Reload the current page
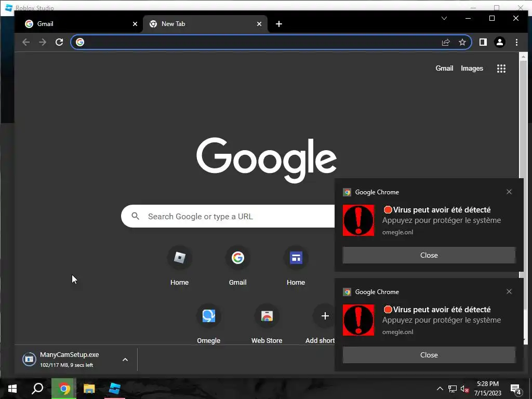532x399 pixels. coord(59,42)
